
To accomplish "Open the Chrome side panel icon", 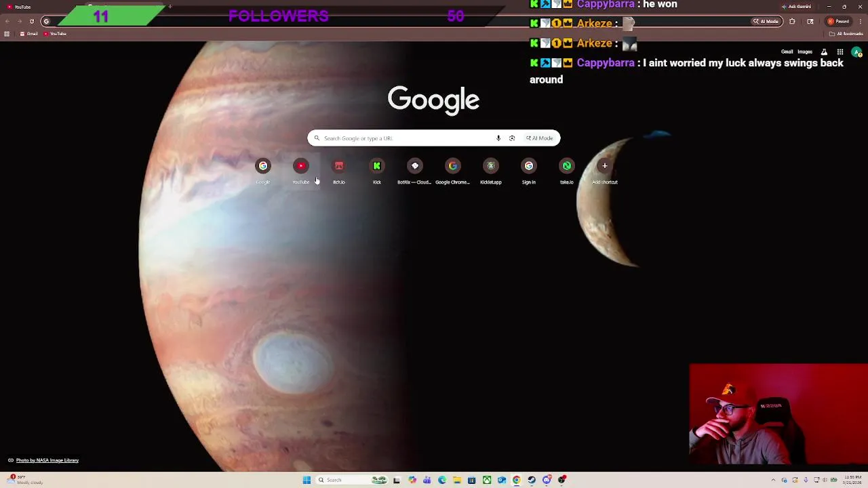I will coord(810,21).
